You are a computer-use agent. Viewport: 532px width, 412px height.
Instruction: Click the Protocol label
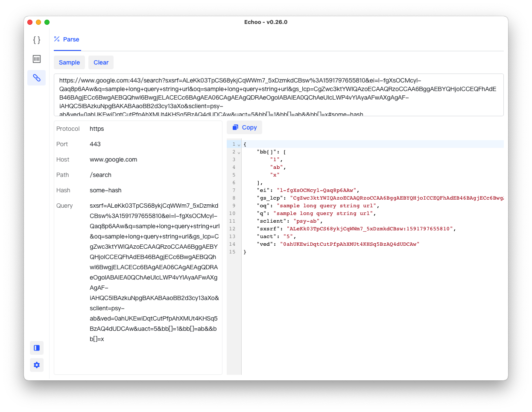tap(68, 129)
